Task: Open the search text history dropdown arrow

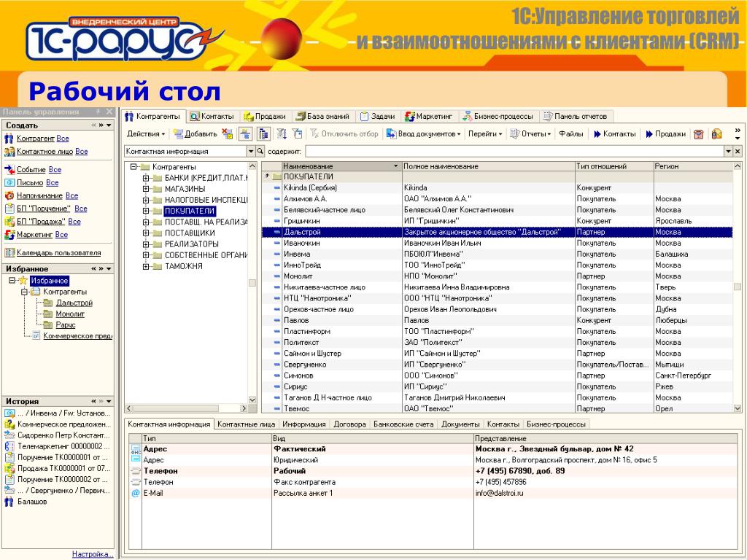Action: click(x=728, y=152)
